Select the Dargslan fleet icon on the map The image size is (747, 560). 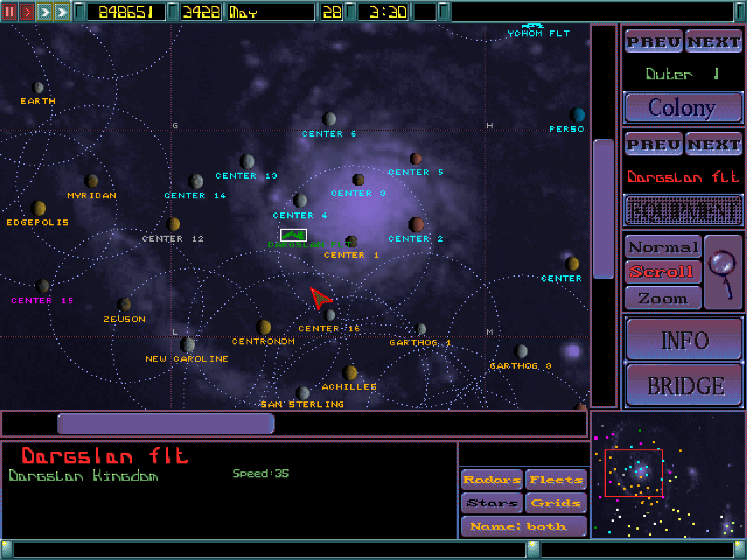tap(293, 235)
